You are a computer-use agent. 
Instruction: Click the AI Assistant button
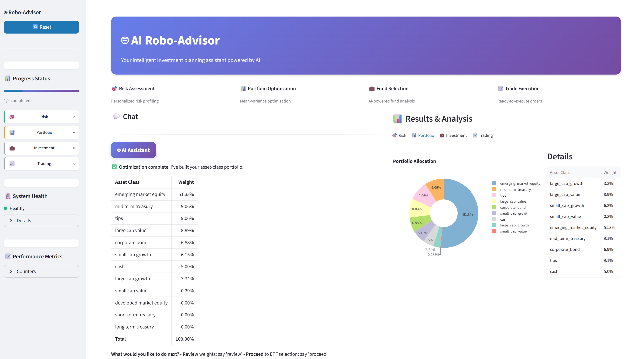click(x=133, y=150)
